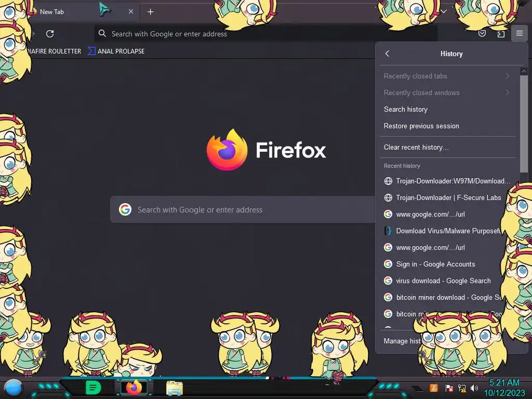Open the green notes app in taskbar
Viewport: 532px width, 399px height.
click(93, 388)
